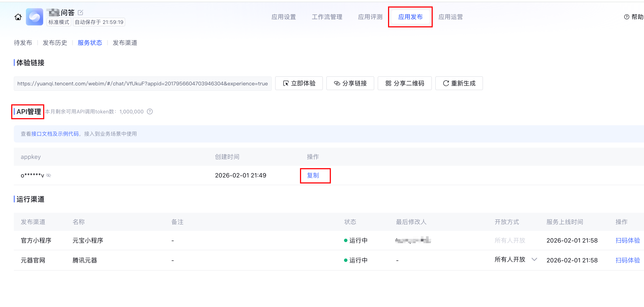
Task: Go to the 应用运营 tab
Action: pos(450,17)
